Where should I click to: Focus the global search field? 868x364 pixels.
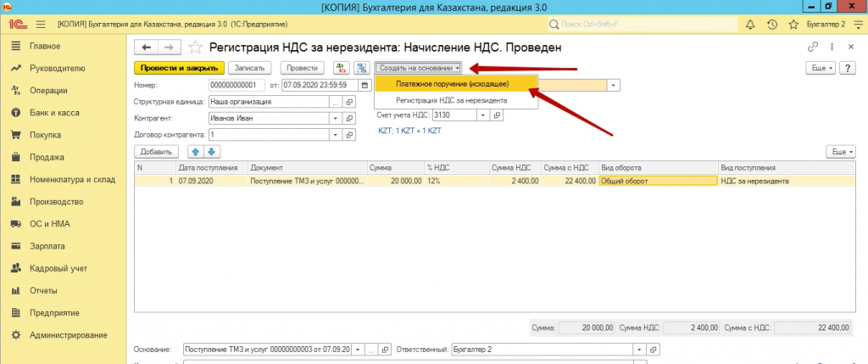click(x=643, y=25)
